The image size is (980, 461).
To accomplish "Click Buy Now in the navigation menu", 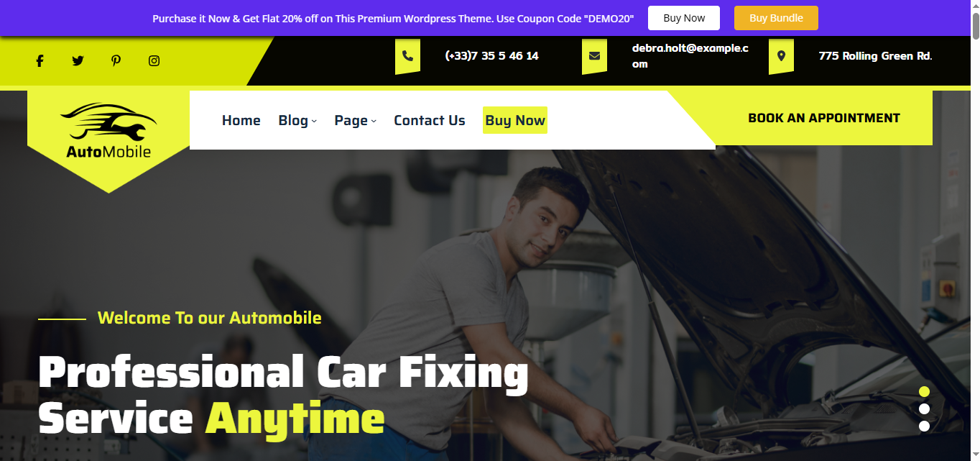I will coord(515,120).
